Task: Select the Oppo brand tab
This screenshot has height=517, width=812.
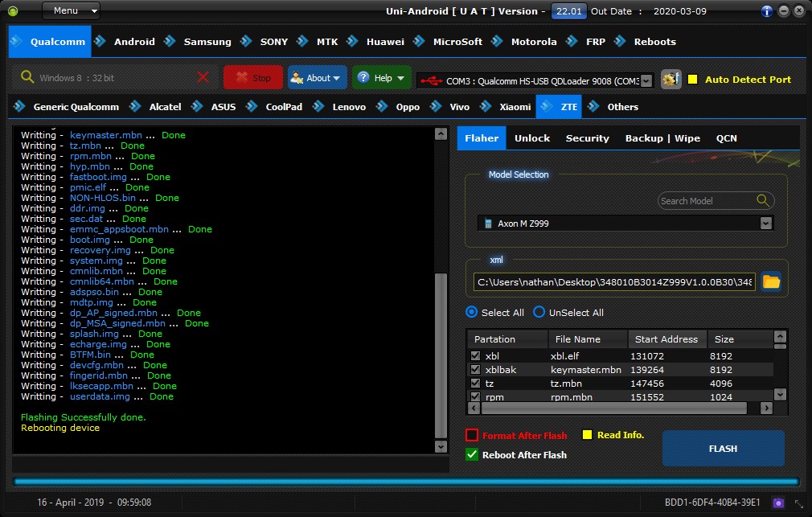Action: [x=408, y=107]
